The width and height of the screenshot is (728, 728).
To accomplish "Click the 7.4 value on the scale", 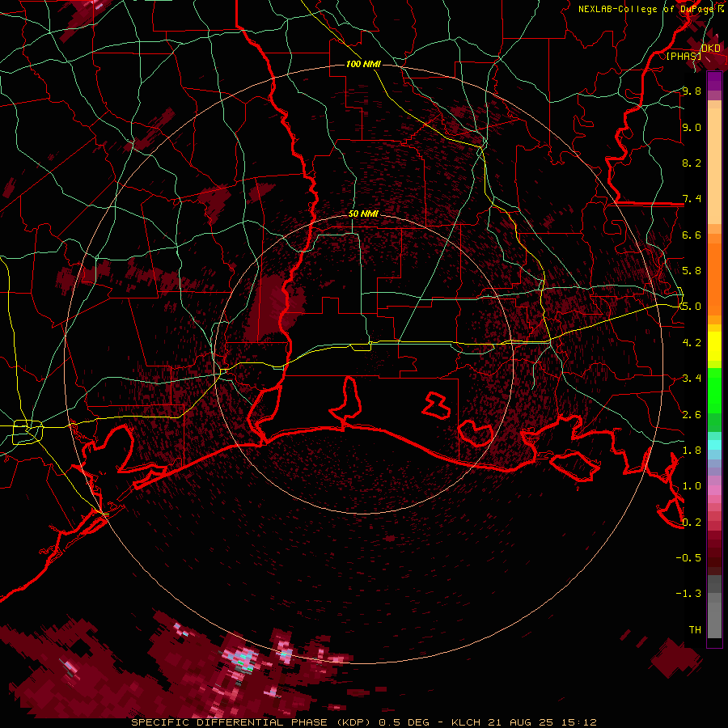I will tap(692, 199).
